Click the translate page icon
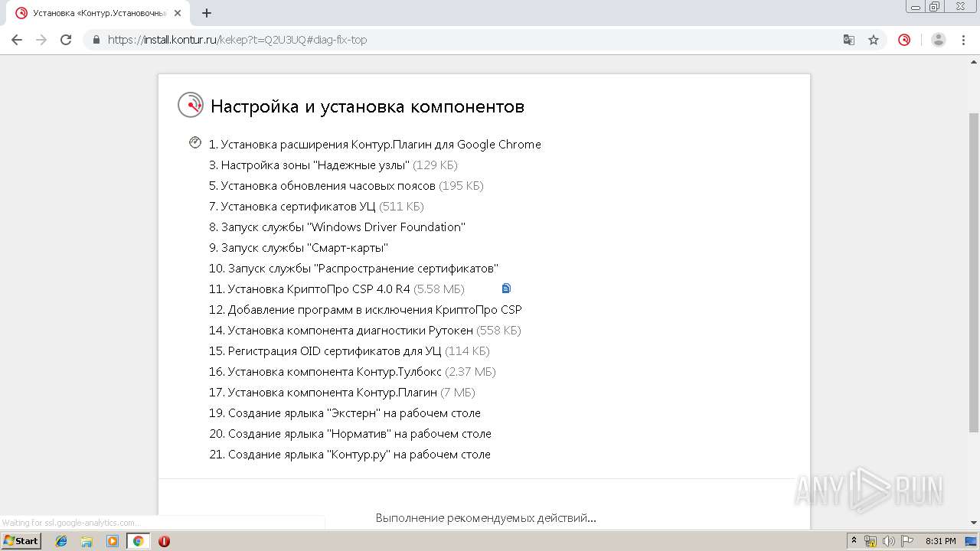 (849, 40)
